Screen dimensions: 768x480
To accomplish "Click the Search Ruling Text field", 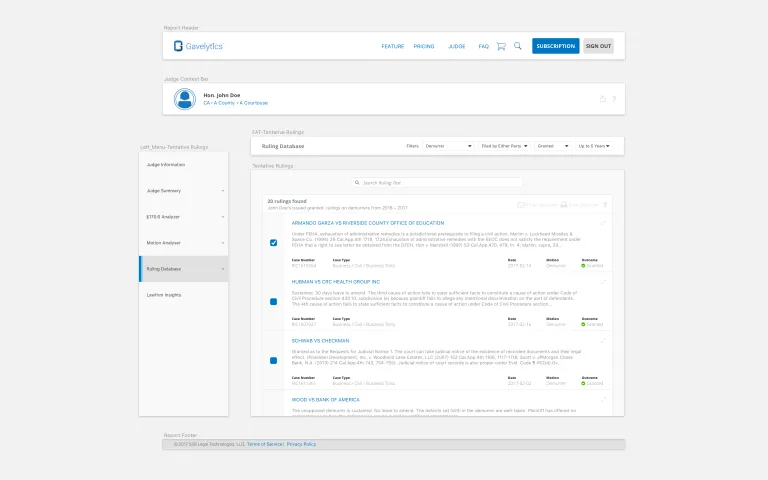I will pyautogui.click(x=437, y=183).
